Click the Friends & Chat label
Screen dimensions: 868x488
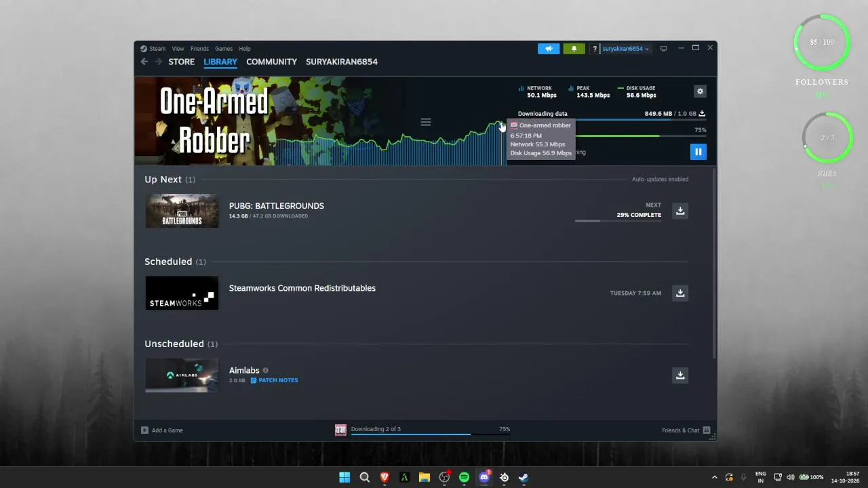pyautogui.click(x=680, y=430)
